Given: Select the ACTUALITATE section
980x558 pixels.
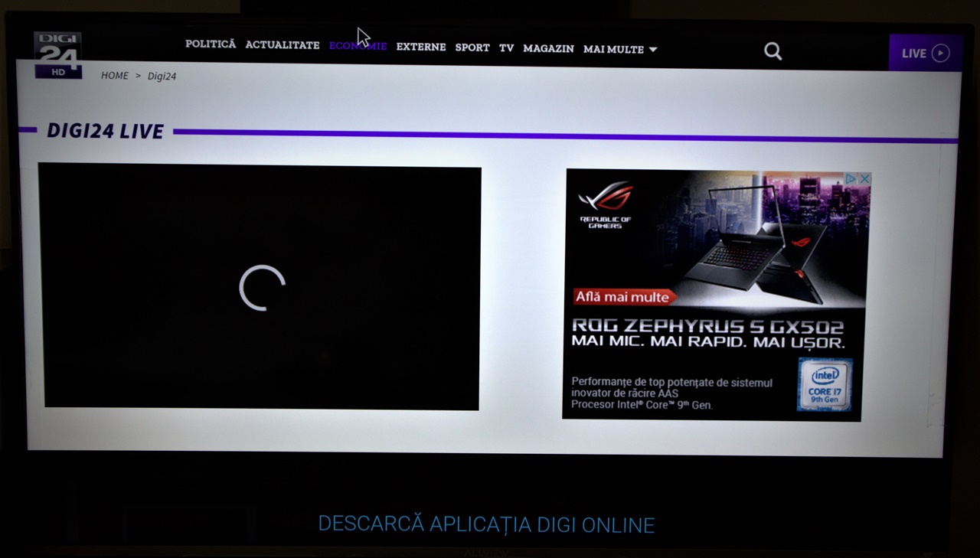Looking at the screenshot, I should 282,46.
